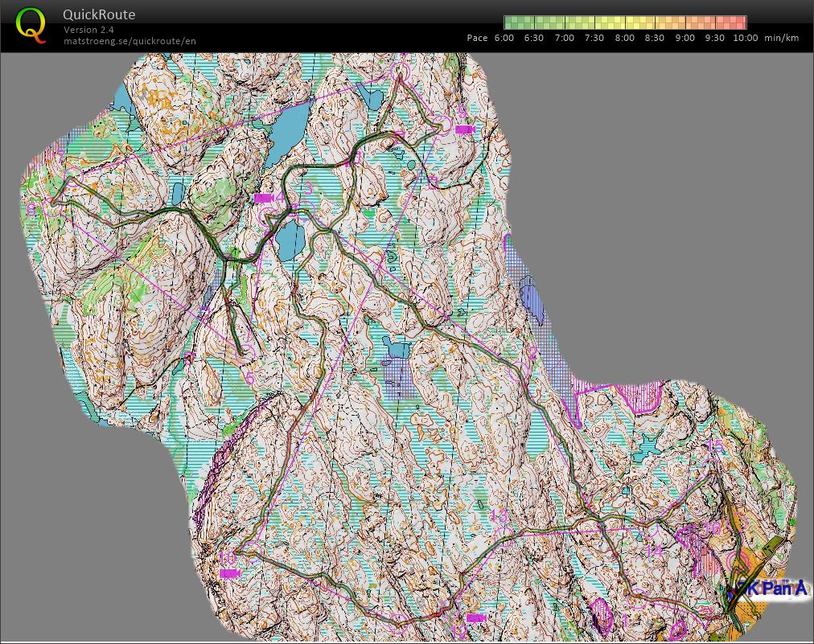Click the purple marker below control 10
The height and width of the screenshot is (644, 814).
tap(229, 572)
